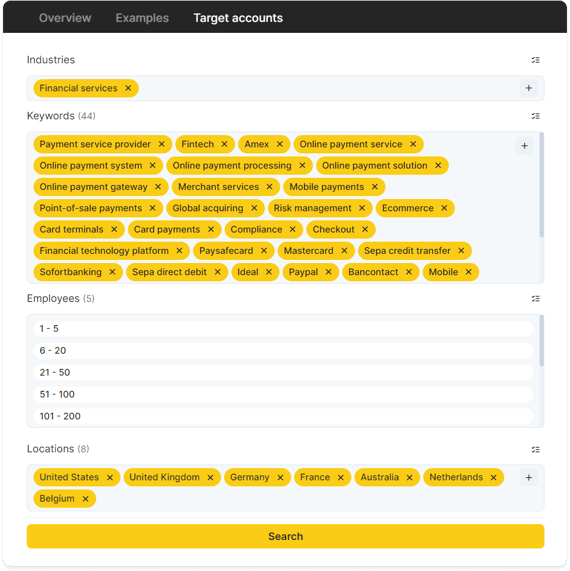Add a new keyword with plus button
The image size is (570, 571).
[x=524, y=146]
